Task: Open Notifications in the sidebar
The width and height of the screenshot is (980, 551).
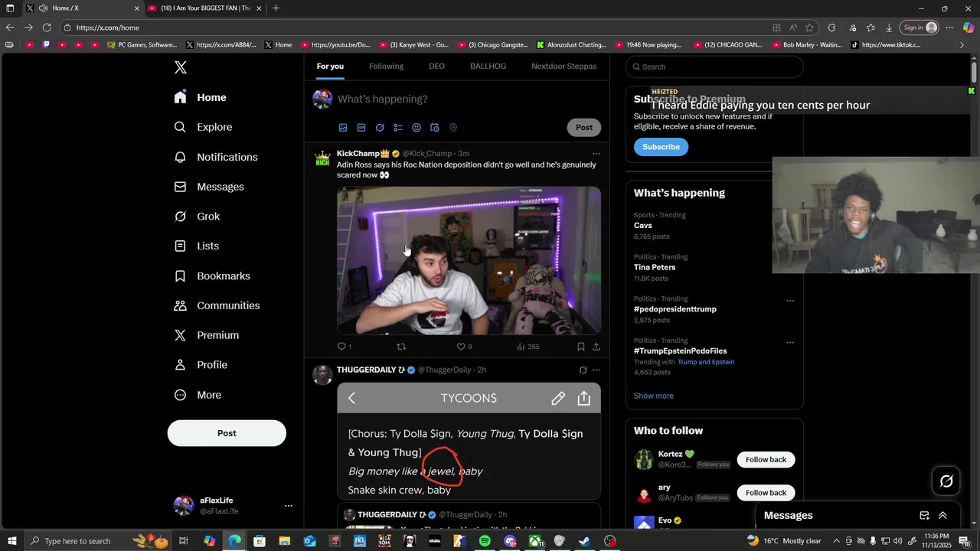Action: click(x=217, y=157)
